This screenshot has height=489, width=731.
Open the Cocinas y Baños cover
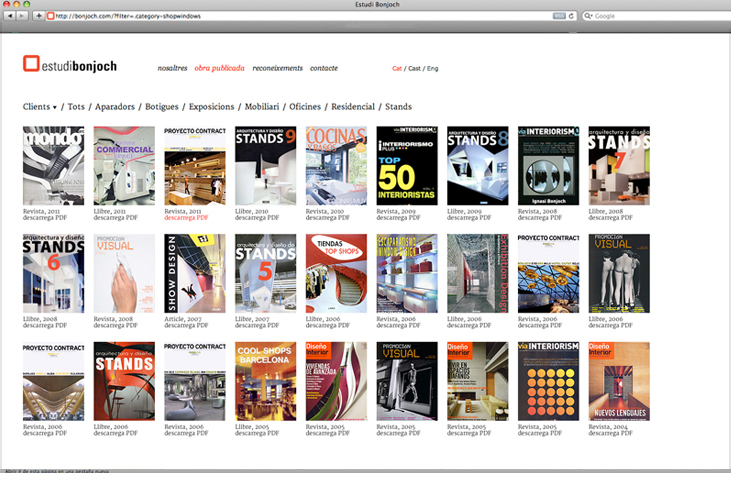(336, 165)
